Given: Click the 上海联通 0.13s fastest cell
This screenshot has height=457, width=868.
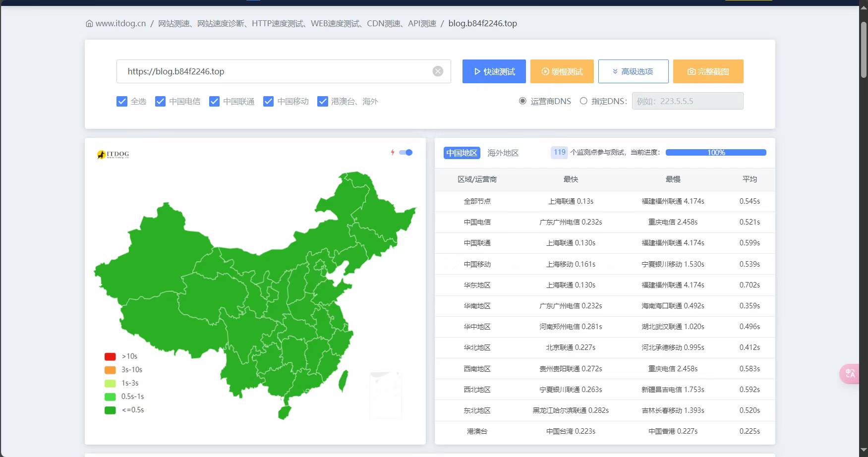Looking at the screenshot, I should tap(571, 201).
